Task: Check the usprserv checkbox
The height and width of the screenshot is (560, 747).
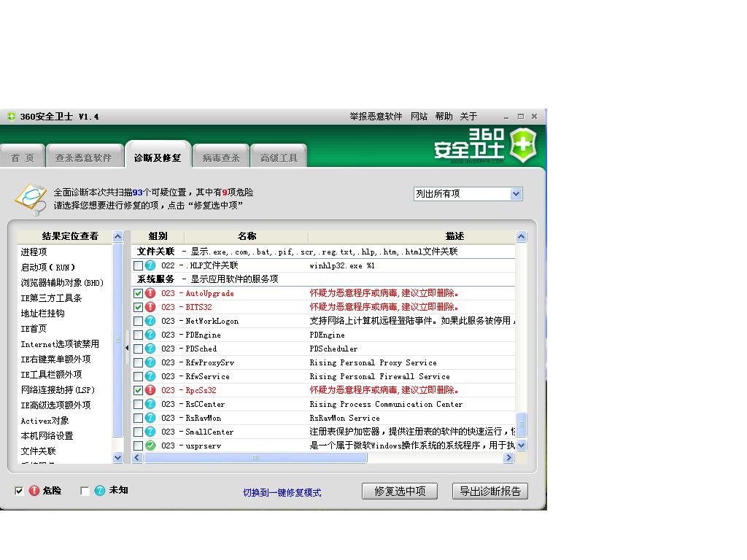Action: 138,446
